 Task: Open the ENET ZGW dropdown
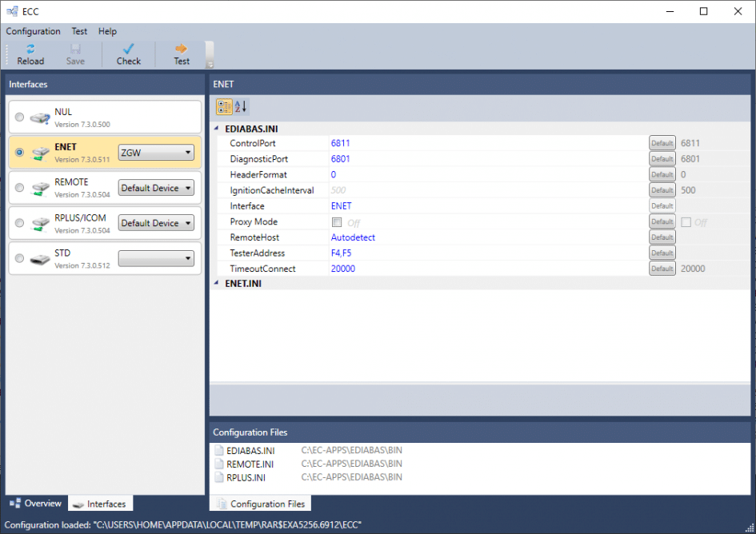tap(156, 153)
